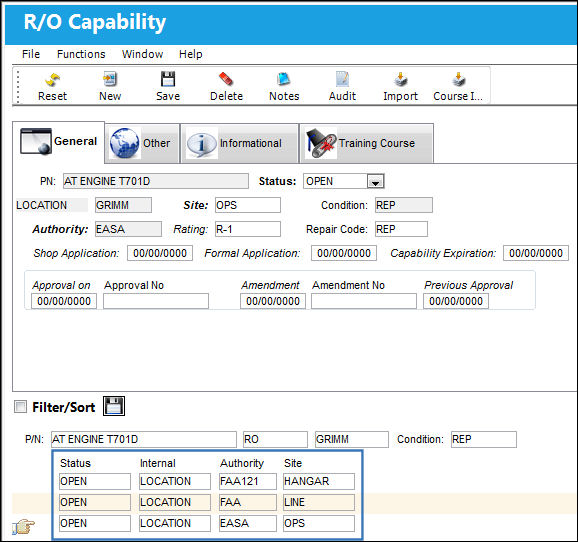Click the LOCATION label field in General tab
This screenshot has height=542, width=578.
52,205
